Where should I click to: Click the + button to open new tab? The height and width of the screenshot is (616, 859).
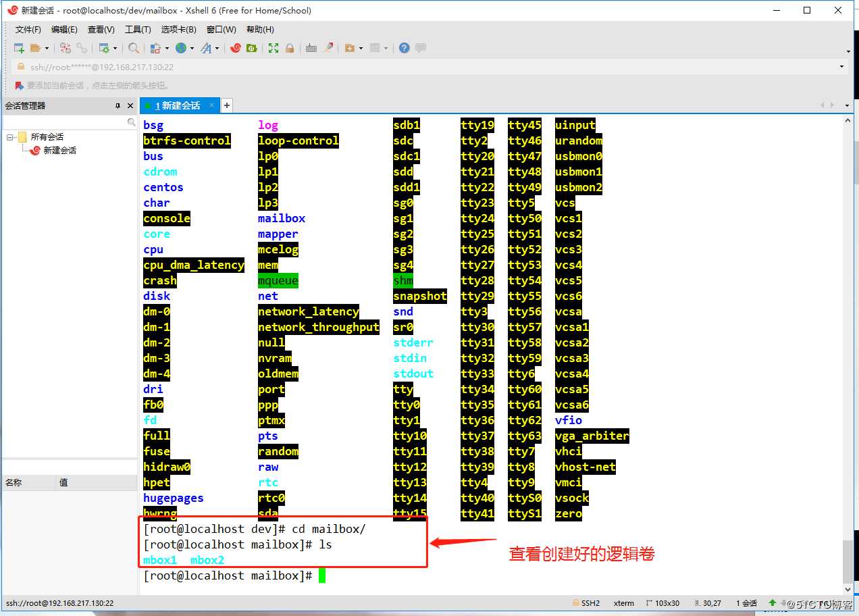pos(226,105)
